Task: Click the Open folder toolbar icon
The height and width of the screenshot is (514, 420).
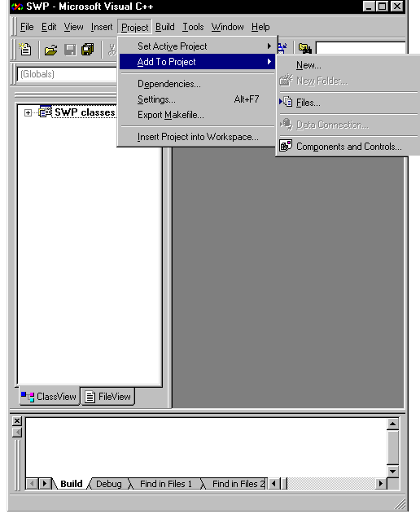Action: point(50,50)
